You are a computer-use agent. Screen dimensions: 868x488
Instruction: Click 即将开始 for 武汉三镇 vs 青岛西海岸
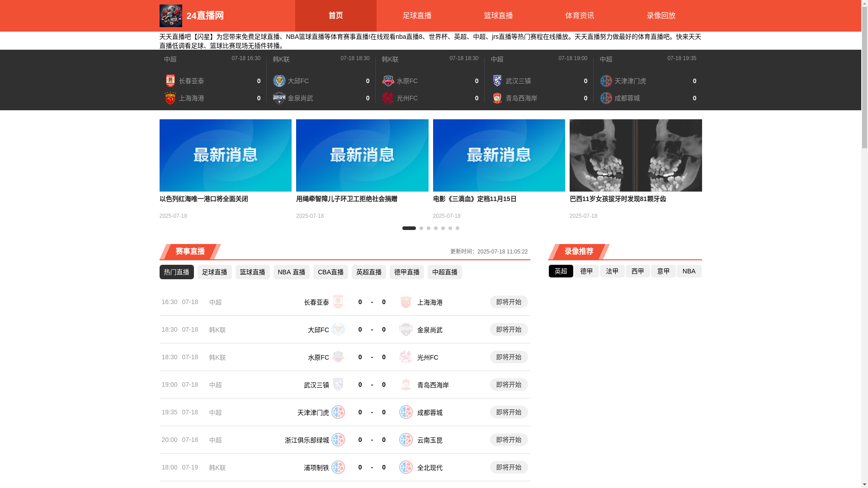(x=509, y=385)
